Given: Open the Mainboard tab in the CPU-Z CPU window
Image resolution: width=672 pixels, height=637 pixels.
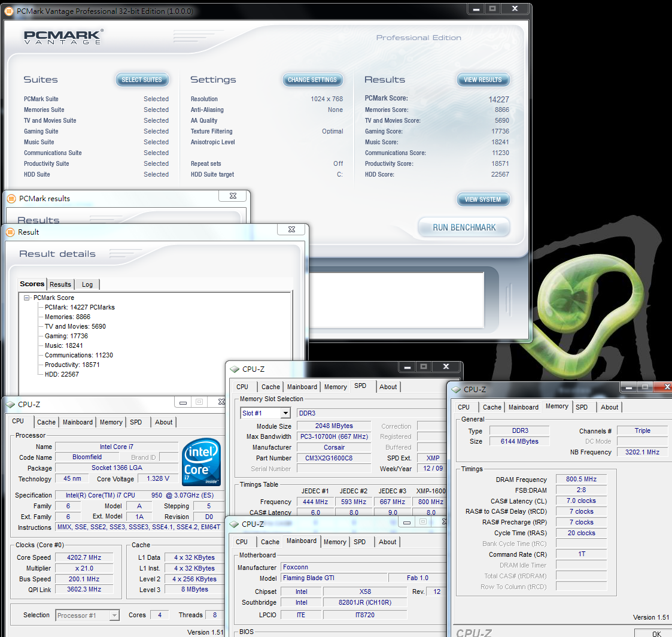Looking at the screenshot, I should click(x=78, y=422).
